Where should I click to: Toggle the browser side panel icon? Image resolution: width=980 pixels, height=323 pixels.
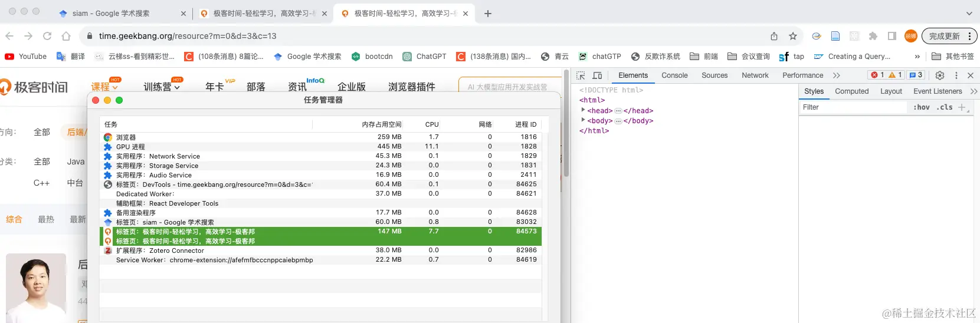(x=892, y=36)
